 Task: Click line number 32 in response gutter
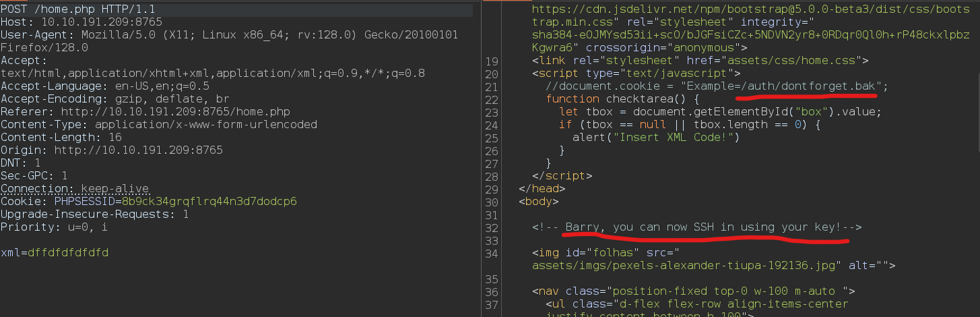pyautogui.click(x=492, y=227)
